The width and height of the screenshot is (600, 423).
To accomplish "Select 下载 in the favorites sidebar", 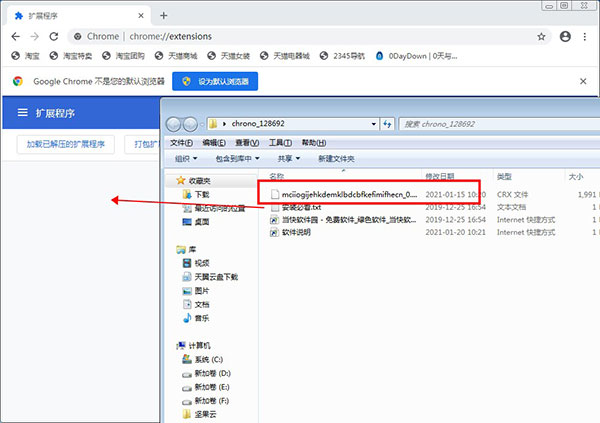I will click(x=202, y=194).
